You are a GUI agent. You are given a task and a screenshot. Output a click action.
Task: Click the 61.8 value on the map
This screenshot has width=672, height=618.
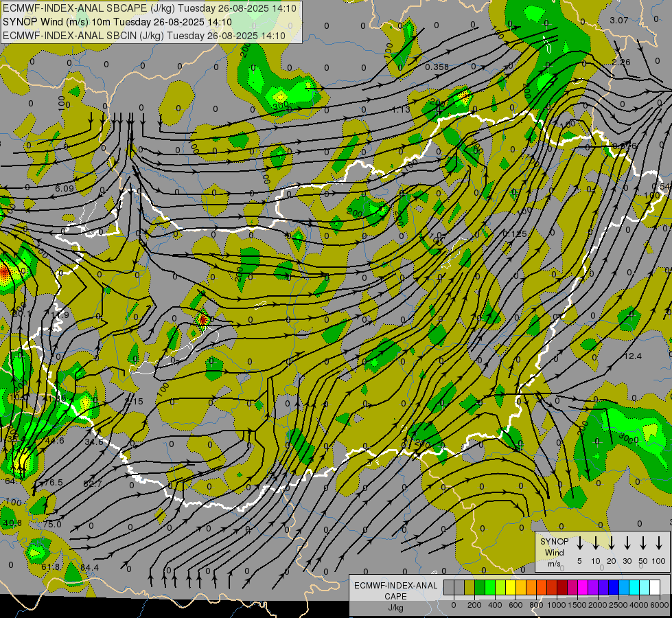[51, 567]
